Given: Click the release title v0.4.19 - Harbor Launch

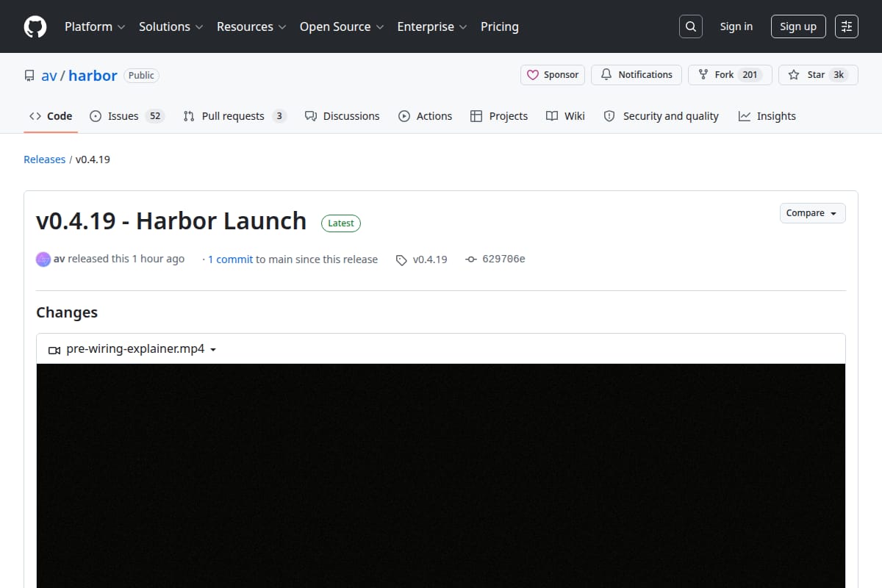Looking at the screenshot, I should 171,220.
